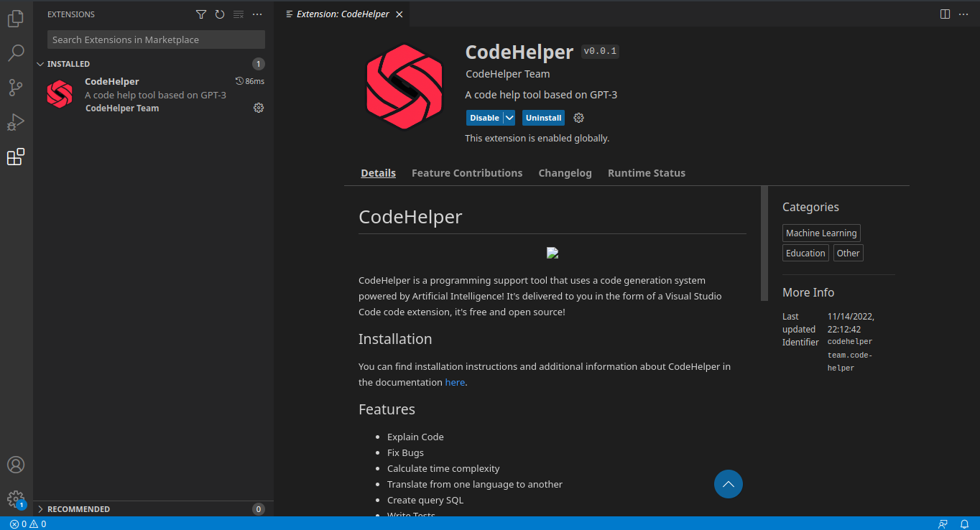The height and width of the screenshot is (530, 980).
Task: Open the Changelog tab
Action: (x=565, y=173)
